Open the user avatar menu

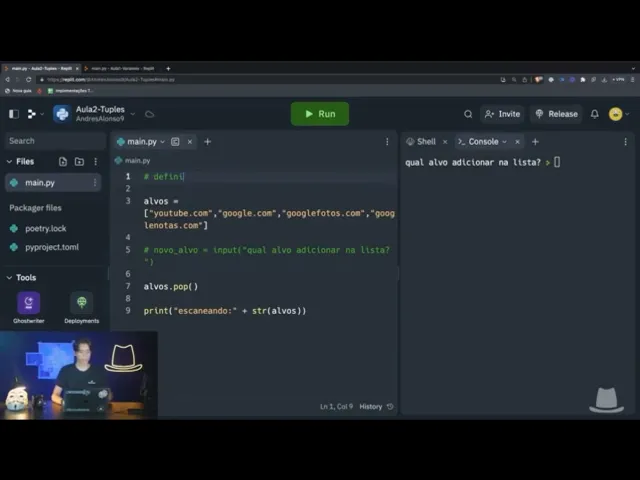pyautogui.click(x=616, y=114)
